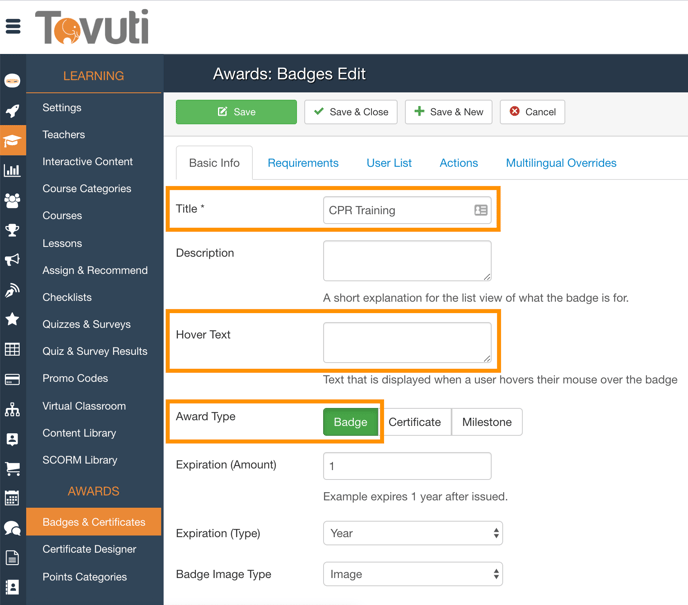This screenshot has height=605, width=688.
Task: Click the chat bubbles icon in sidebar
Action: (12, 528)
